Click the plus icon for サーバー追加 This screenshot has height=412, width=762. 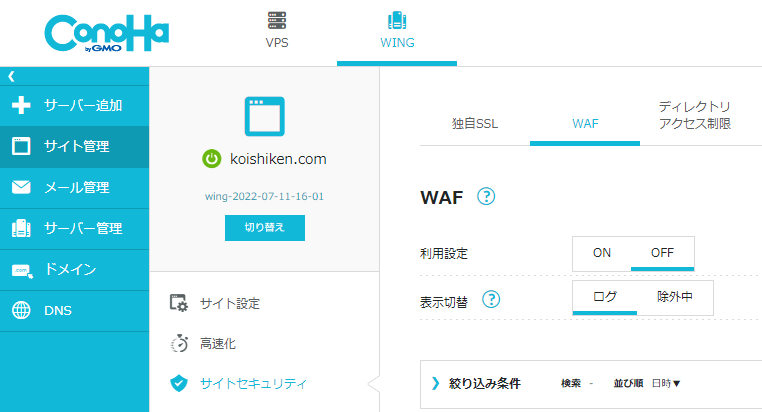21,105
